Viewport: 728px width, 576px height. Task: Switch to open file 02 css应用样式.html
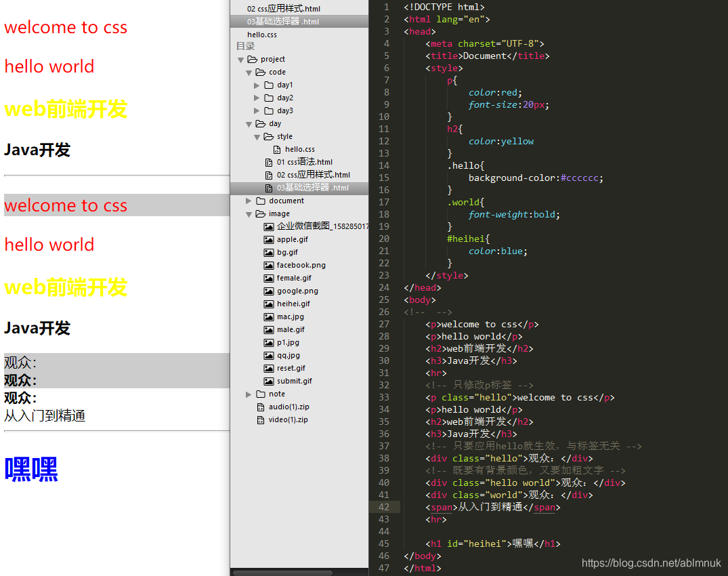pos(284,8)
